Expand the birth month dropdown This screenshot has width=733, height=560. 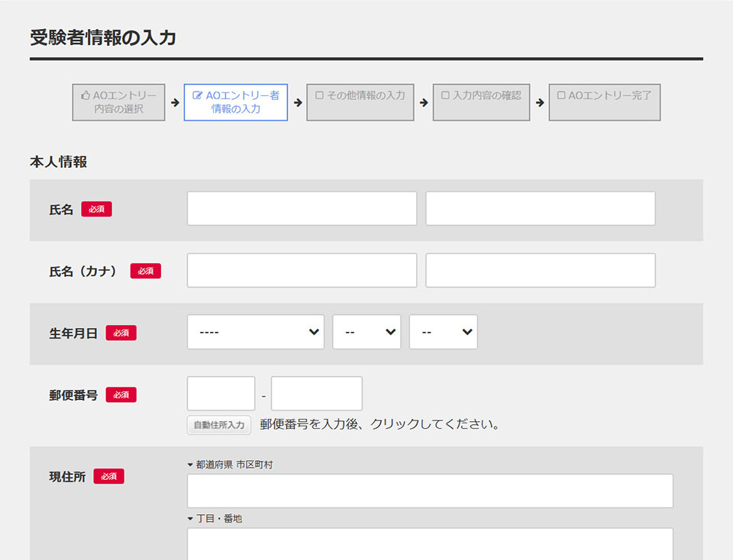point(366,333)
